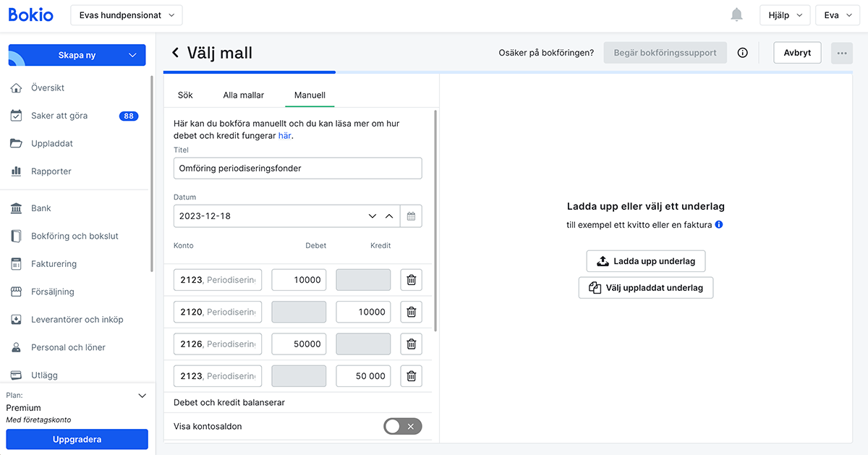868x455 pixels.
Task: Click the Utlägg card icon
Action: 16,375
